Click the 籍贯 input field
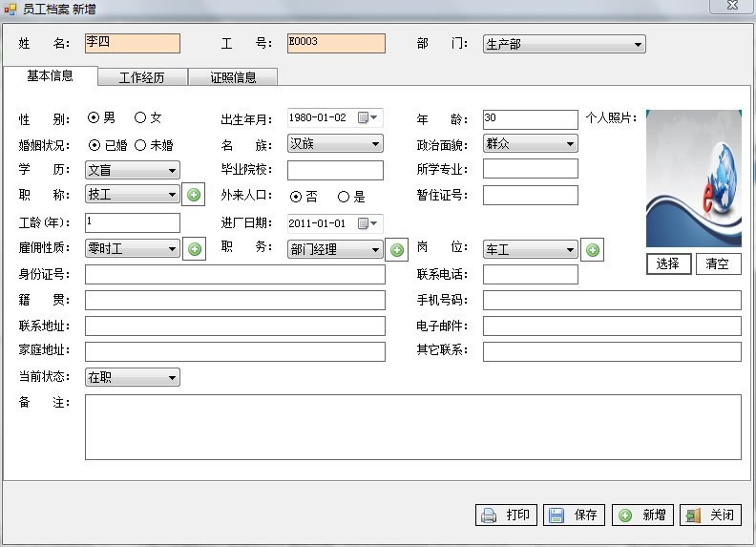756x547 pixels. 235,300
